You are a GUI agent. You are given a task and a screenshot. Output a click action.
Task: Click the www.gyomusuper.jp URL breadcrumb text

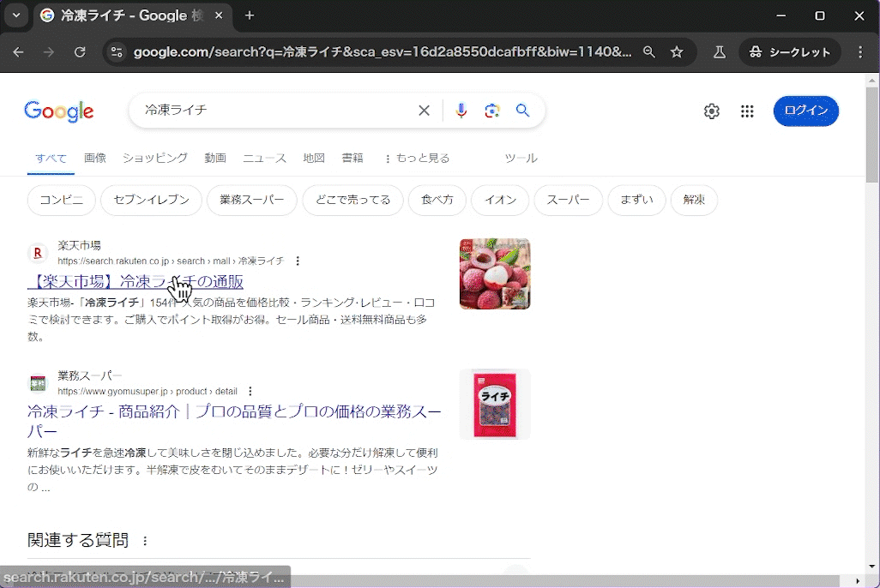pos(147,391)
